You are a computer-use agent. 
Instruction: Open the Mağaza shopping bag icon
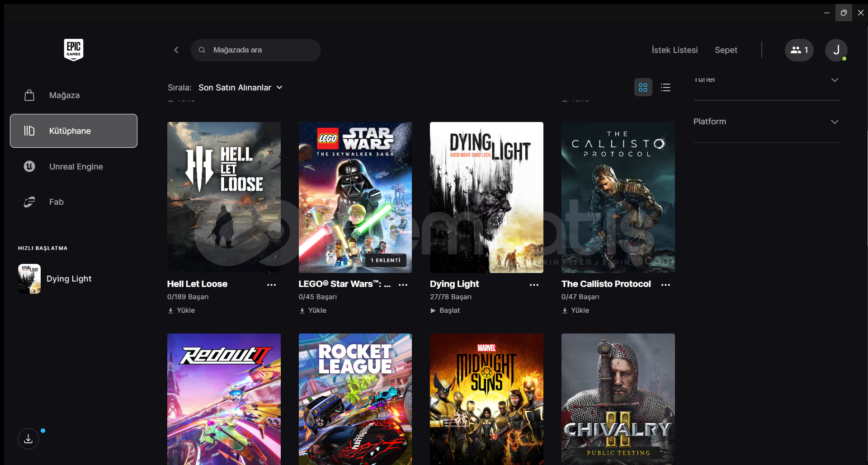click(29, 95)
